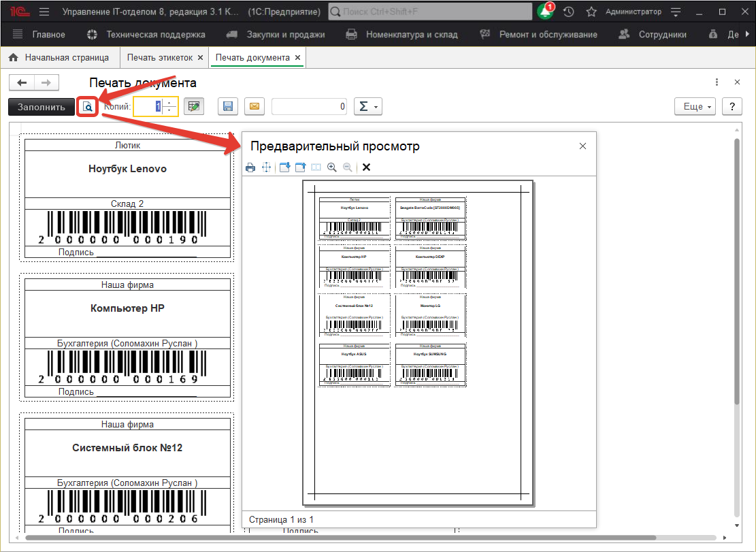Viewport: 756px width, 552px height.
Task: Open favorites star icon in title bar
Action: click(591, 12)
